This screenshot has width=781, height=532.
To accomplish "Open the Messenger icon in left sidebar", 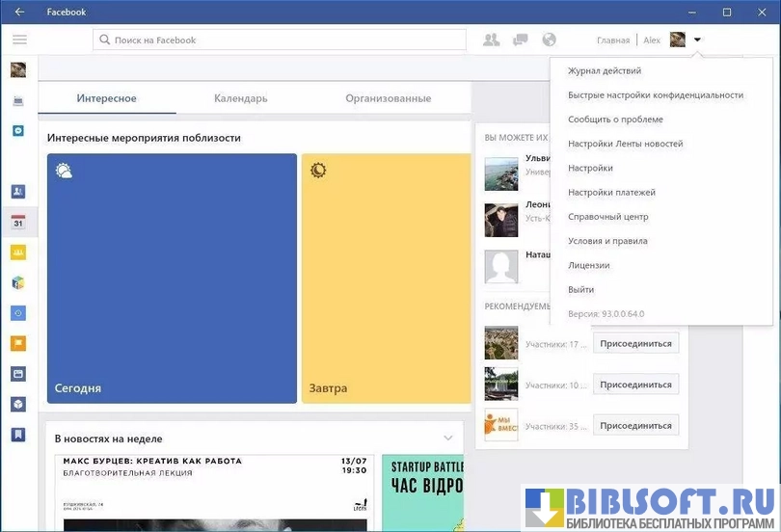I will pos(18,130).
